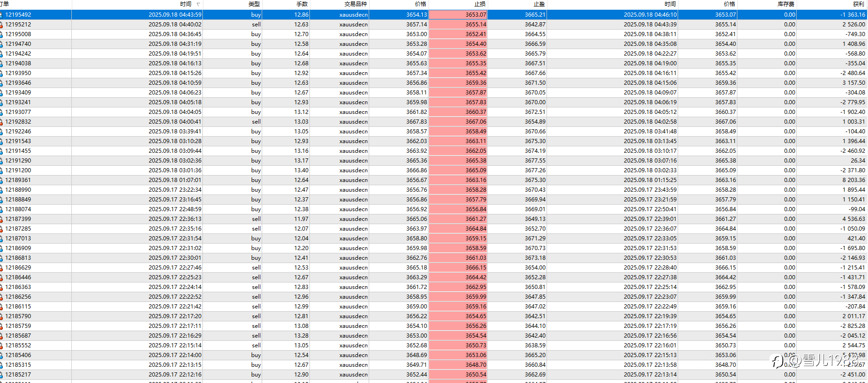This screenshot has width=868, height=383.
Task: Click profit value -207.84
Action: (855, 307)
